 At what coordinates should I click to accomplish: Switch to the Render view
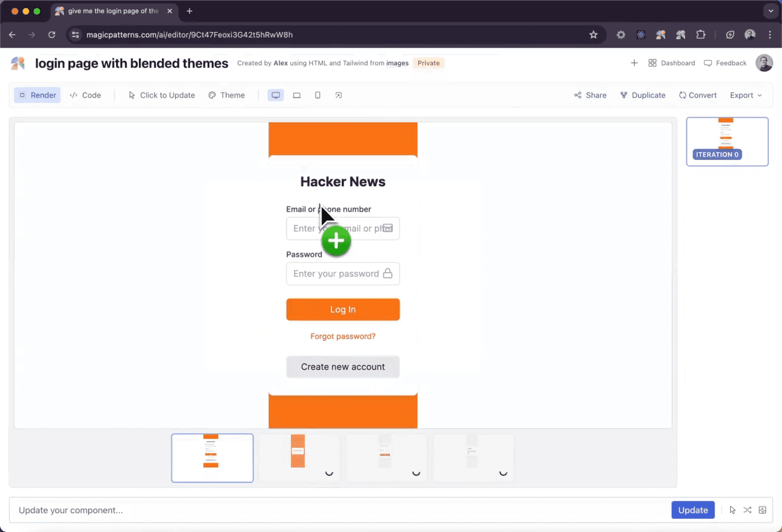point(37,95)
